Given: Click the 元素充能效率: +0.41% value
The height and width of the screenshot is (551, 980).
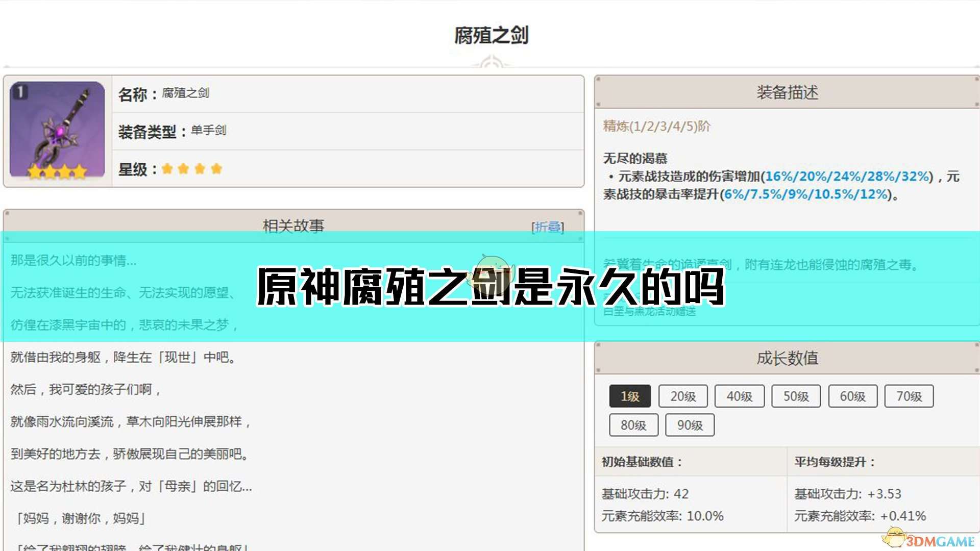Looking at the screenshot, I should click(x=860, y=516).
